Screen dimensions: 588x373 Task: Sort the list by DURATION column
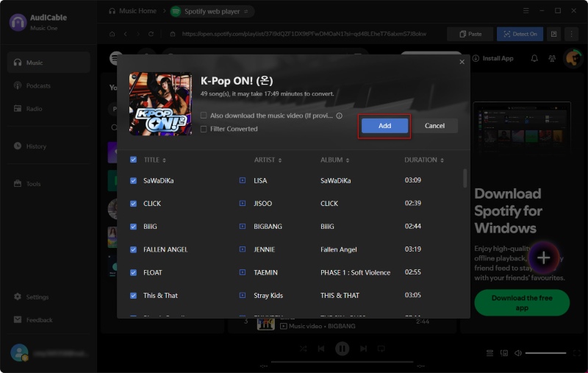click(x=424, y=160)
